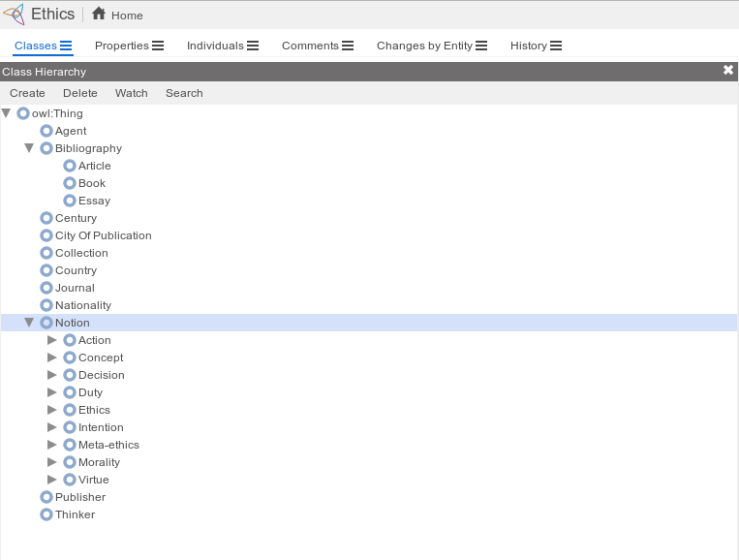This screenshot has height=560, width=739.
Task: Click the Publisher class circle icon
Action: pos(46,497)
